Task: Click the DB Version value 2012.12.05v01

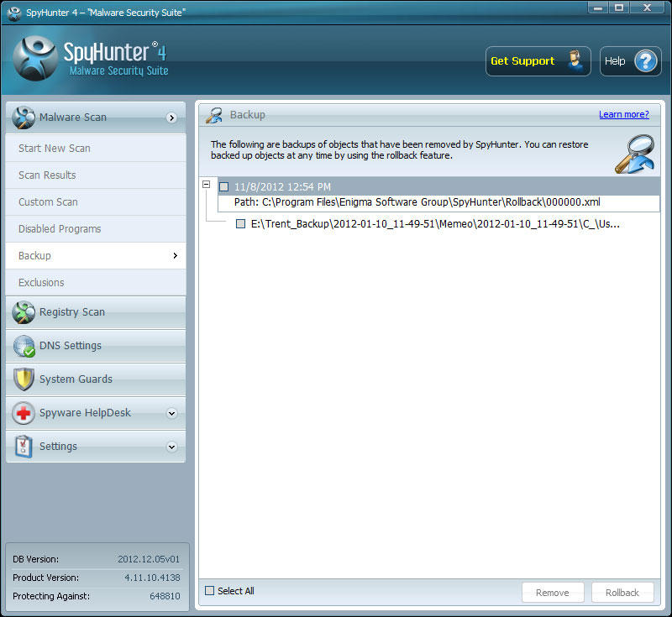Action: click(x=149, y=559)
